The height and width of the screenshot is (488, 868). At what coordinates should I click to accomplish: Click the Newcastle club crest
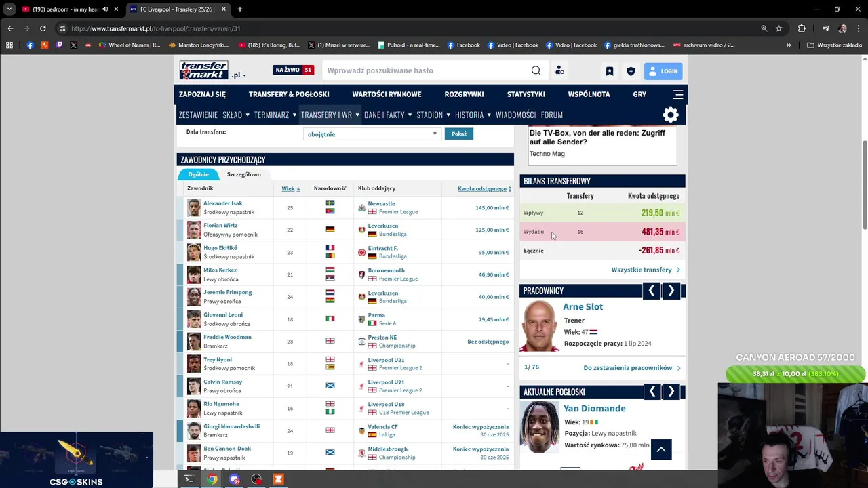click(362, 207)
